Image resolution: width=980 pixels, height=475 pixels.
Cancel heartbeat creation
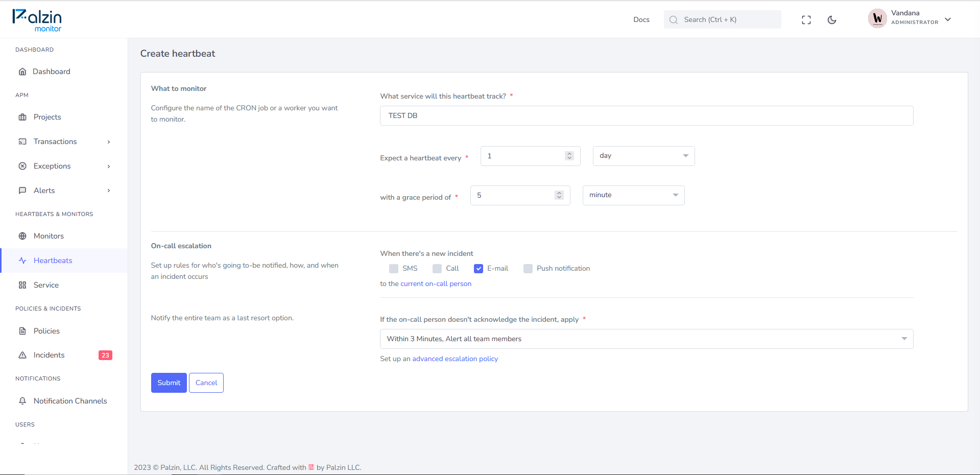point(206,383)
